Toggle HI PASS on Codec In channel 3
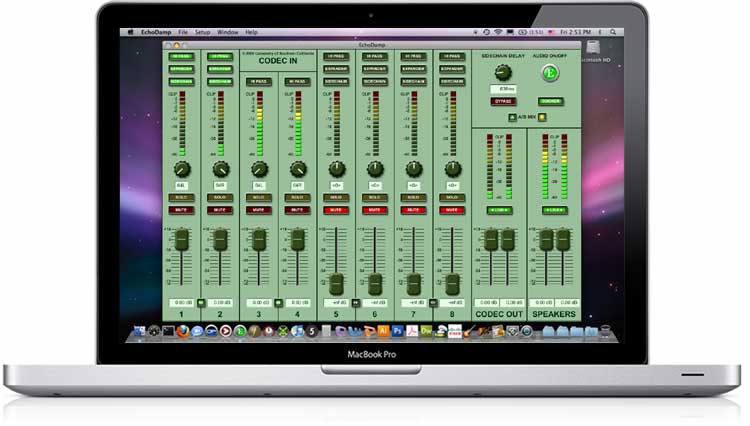The height and width of the screenshot is (426, 750). [x=259, y=82]
